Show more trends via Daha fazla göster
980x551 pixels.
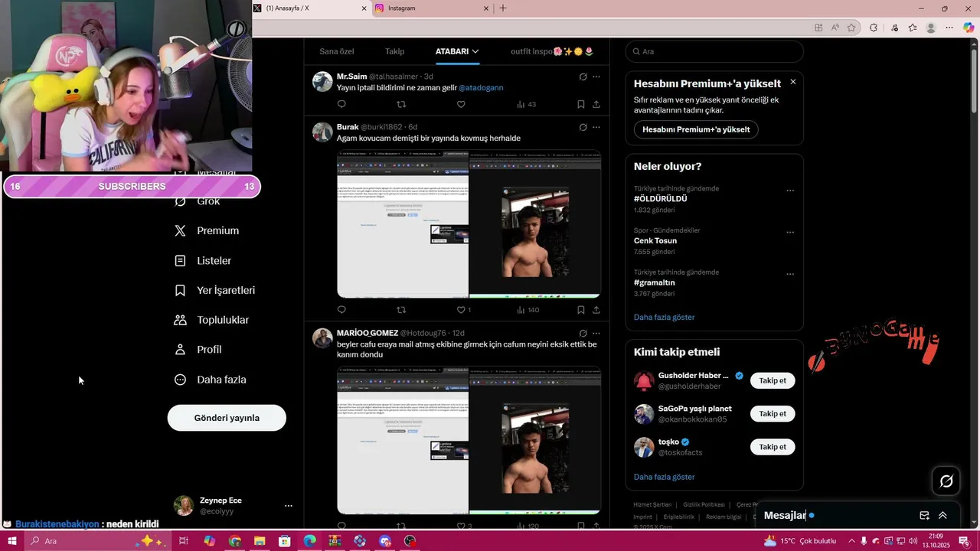tap(664, 317)
